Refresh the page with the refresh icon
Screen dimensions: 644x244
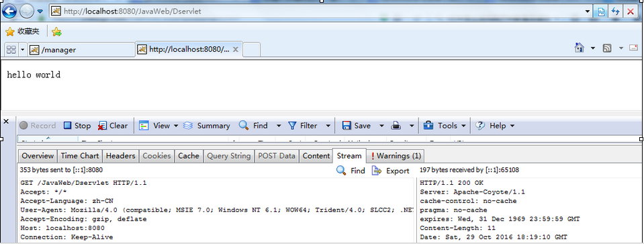(615, 11)
